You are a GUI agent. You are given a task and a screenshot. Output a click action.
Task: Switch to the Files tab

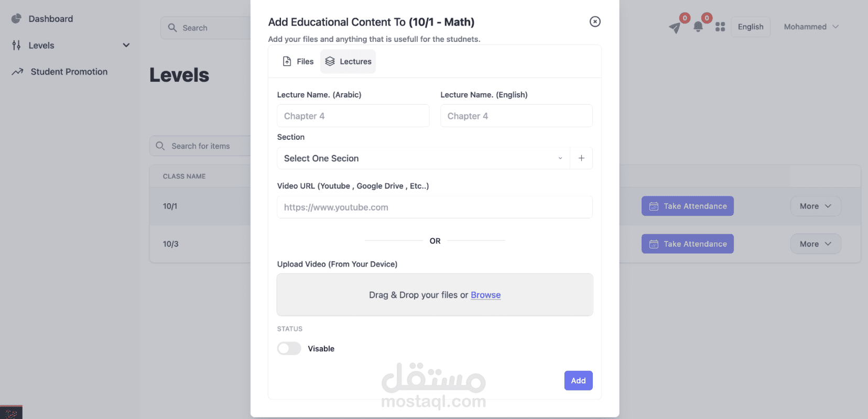click(x=298, y=61)
